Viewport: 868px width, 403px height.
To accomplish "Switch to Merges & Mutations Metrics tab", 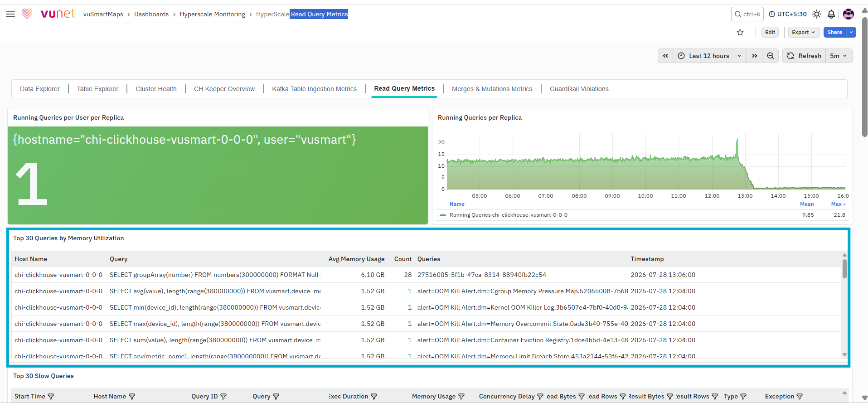I will click(492, 89).
